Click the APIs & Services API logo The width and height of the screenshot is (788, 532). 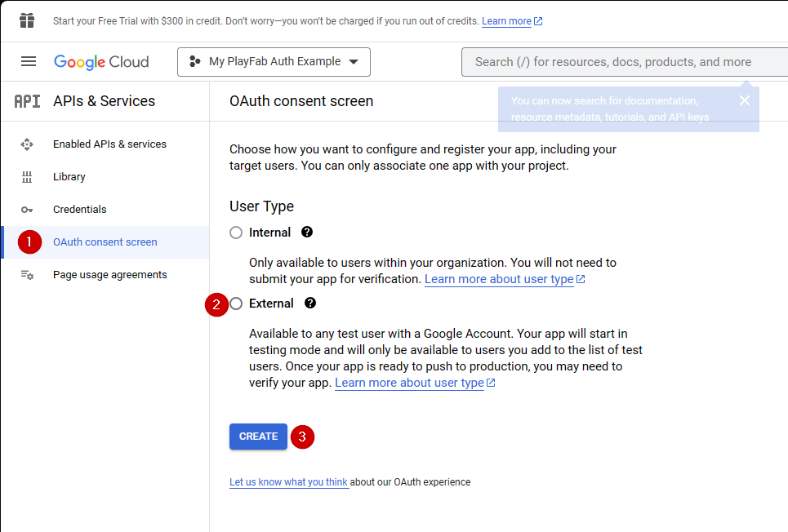click(28, 100)
